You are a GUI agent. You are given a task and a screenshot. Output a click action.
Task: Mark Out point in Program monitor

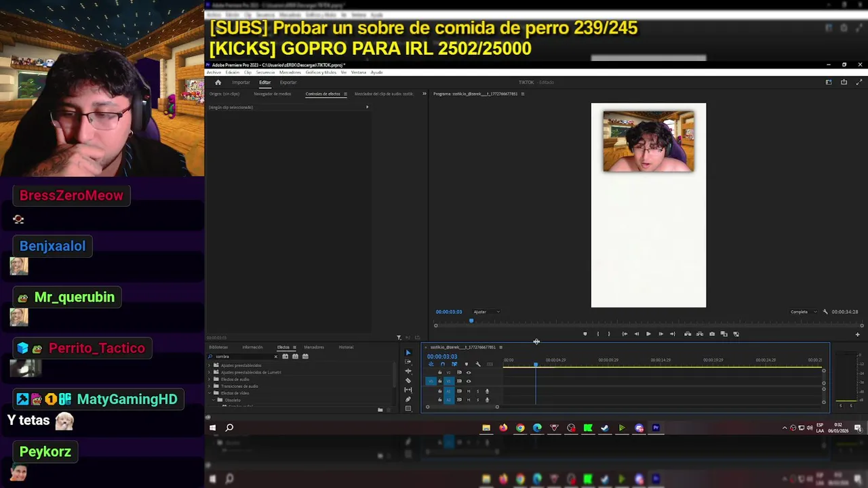click(x=609, y=333)
